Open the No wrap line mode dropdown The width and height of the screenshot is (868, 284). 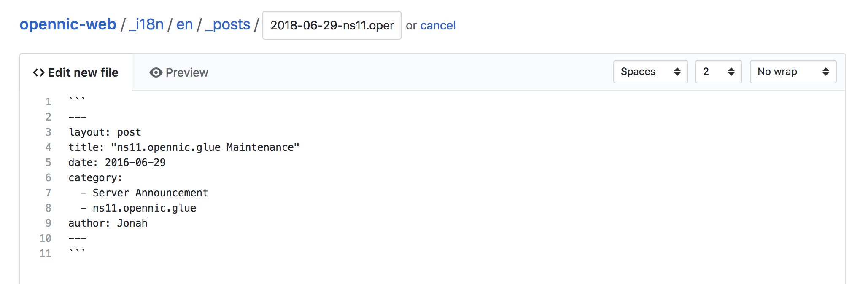click(x=793, y=72)
